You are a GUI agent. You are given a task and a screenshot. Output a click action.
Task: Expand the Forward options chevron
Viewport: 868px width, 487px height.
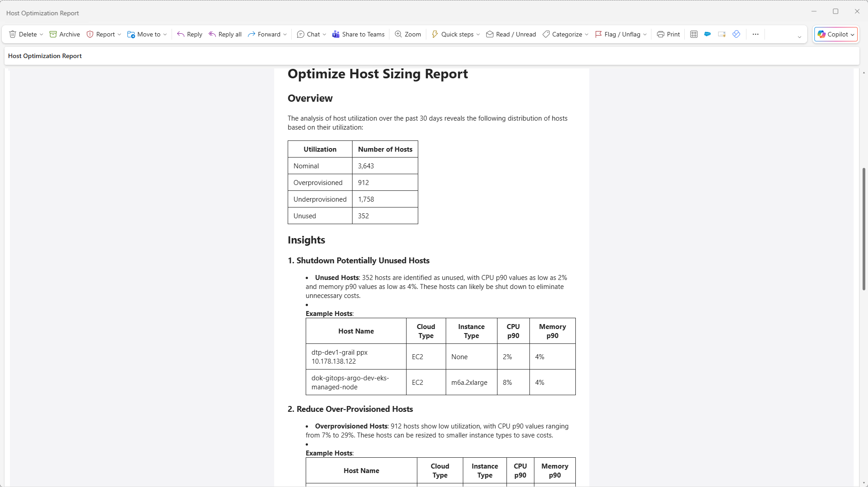[285, 34]
